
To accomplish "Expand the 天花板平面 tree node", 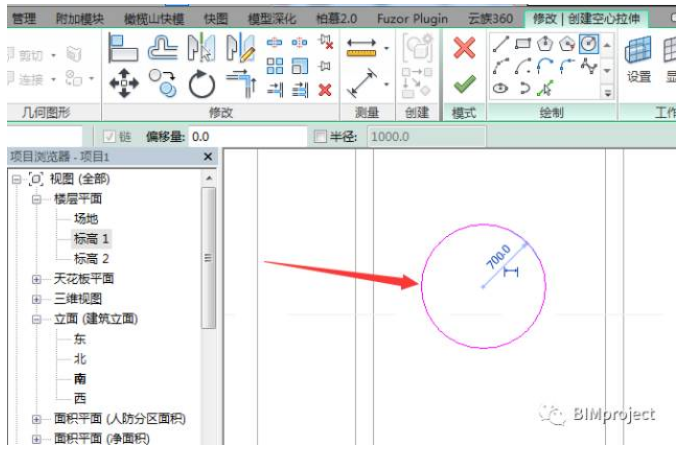I will pos(36,279).
